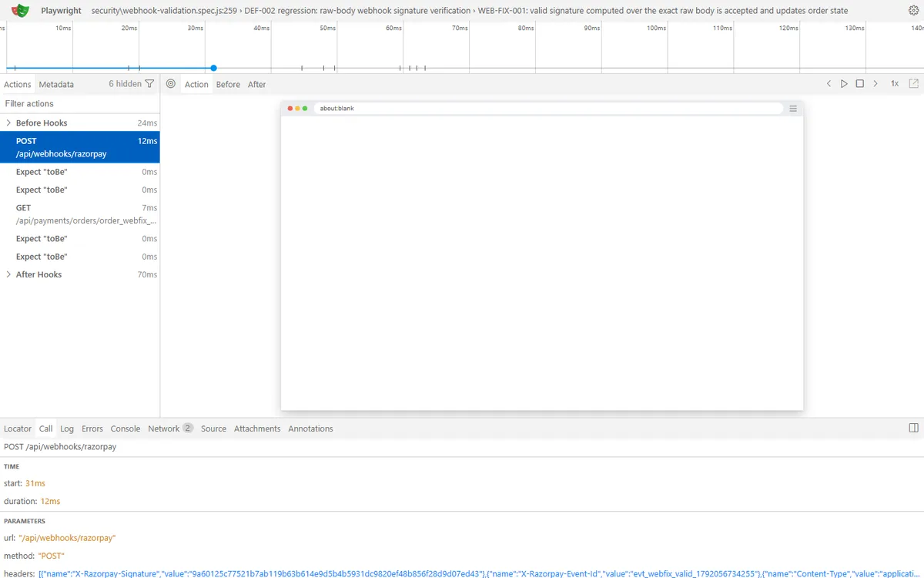Viewport: 924px width, 578px height.
Task: Click the browser mock hamburger menu icon
Action: coord(793,109)
